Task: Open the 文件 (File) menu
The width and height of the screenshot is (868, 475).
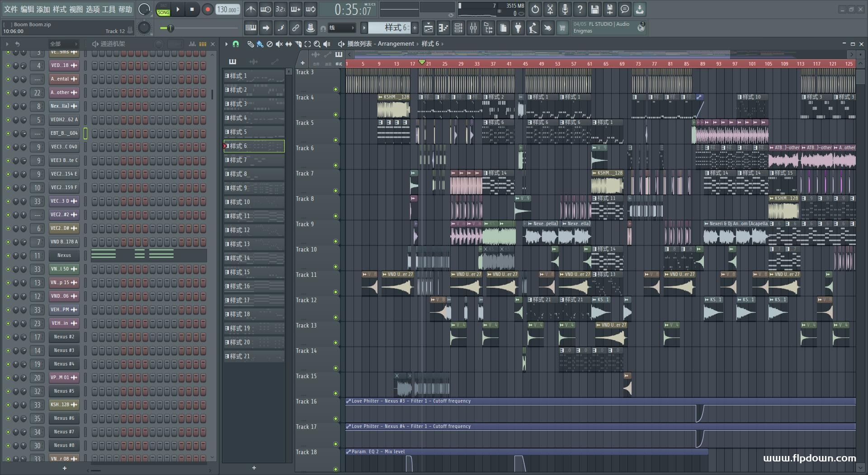Action: tap(10, 9)
